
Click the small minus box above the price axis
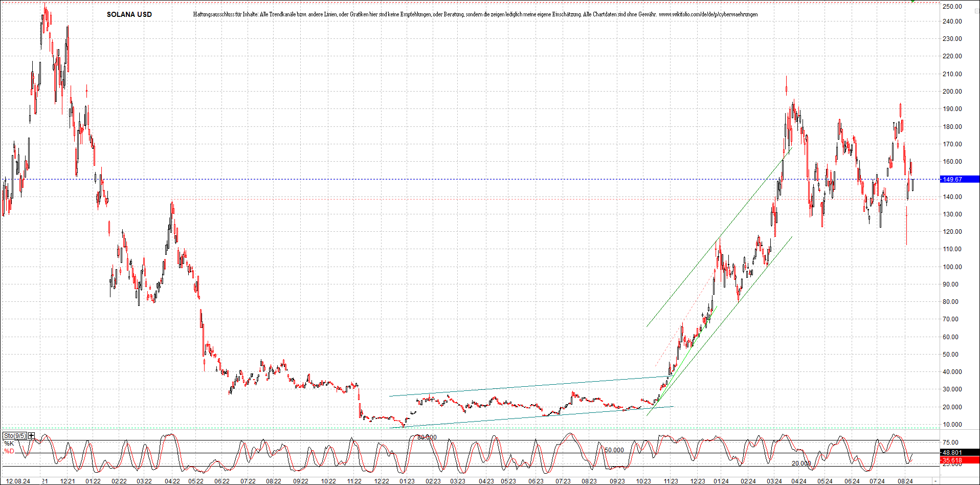[x=976, y=11]
